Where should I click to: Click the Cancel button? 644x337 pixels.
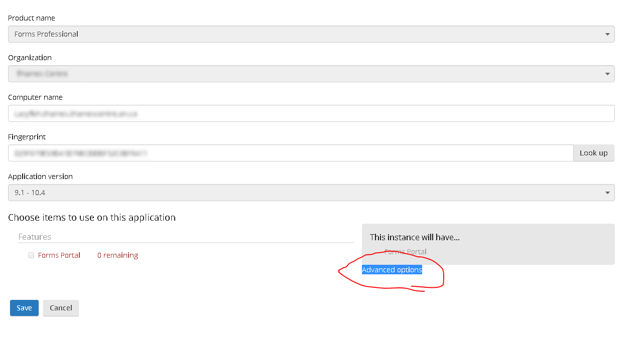61,308
